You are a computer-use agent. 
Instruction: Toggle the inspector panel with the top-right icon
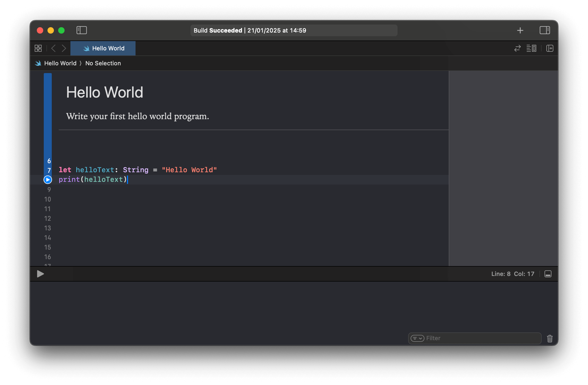[x=545, y=30]
